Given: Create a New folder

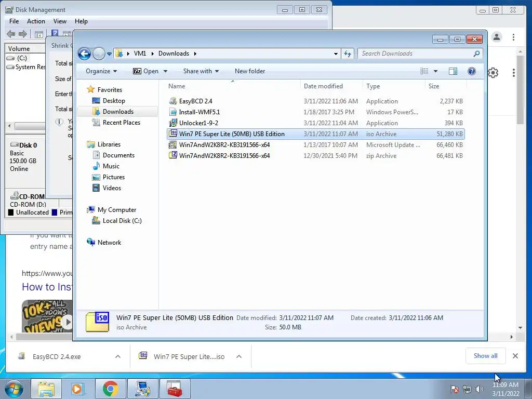Looking at the screenshot, I should click(x=250, y=71).
